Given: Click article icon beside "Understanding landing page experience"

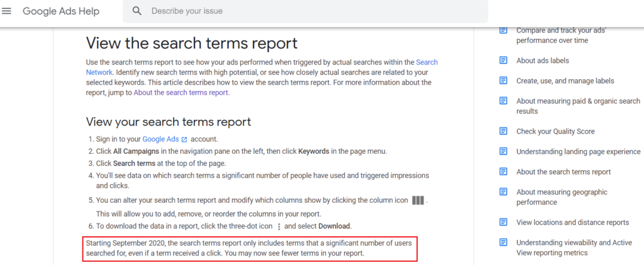Looking at the screenshot, I should click(x=503, y=151).
